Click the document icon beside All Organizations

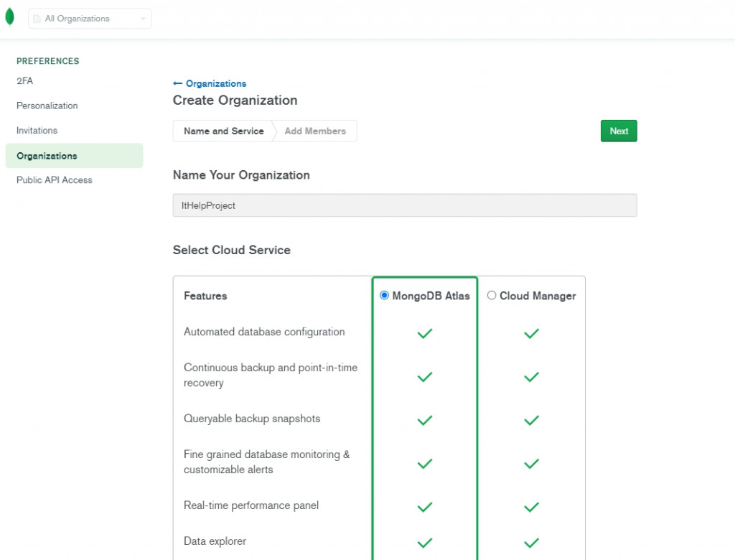[x=37, y=19]
